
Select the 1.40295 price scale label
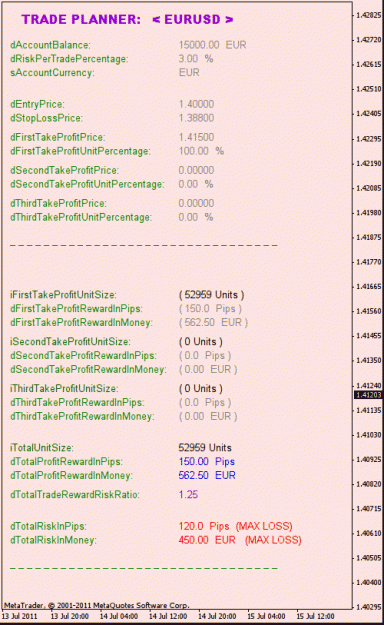[369, 607]
